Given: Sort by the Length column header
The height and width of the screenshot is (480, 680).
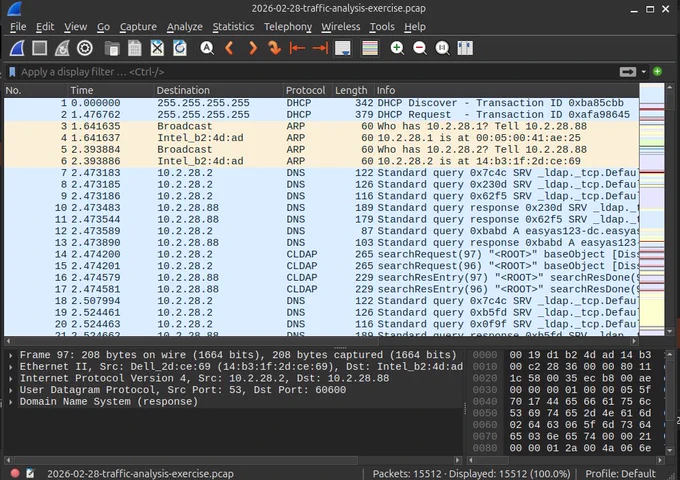Looking at the screenshot, I should (353, 90).
